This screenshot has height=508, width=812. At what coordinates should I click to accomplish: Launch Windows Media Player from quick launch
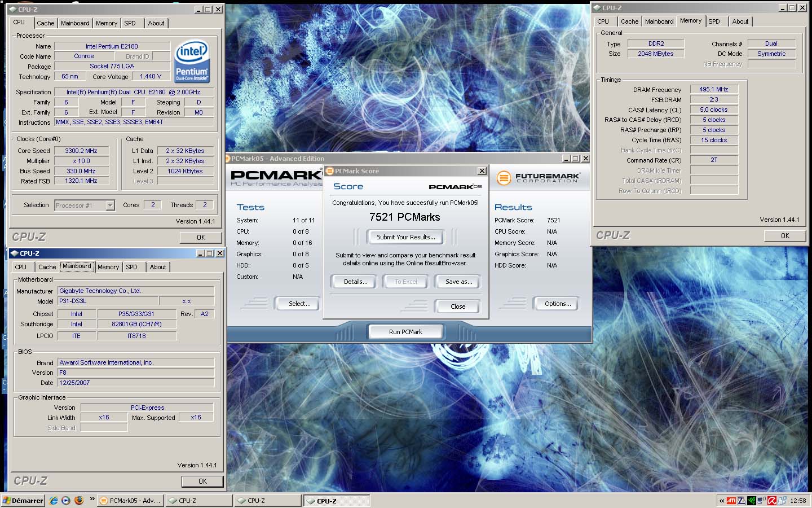[x=66, y=501]
